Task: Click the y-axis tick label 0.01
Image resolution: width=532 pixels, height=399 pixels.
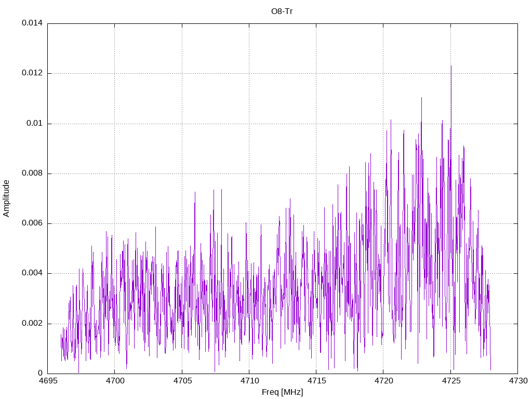Action: point(35,123)
